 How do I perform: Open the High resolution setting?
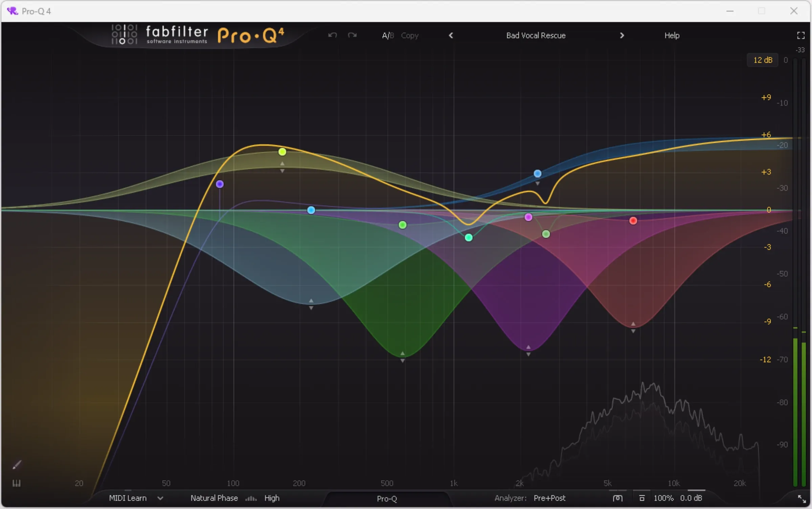pyautogui.click(x=272, y=498)
